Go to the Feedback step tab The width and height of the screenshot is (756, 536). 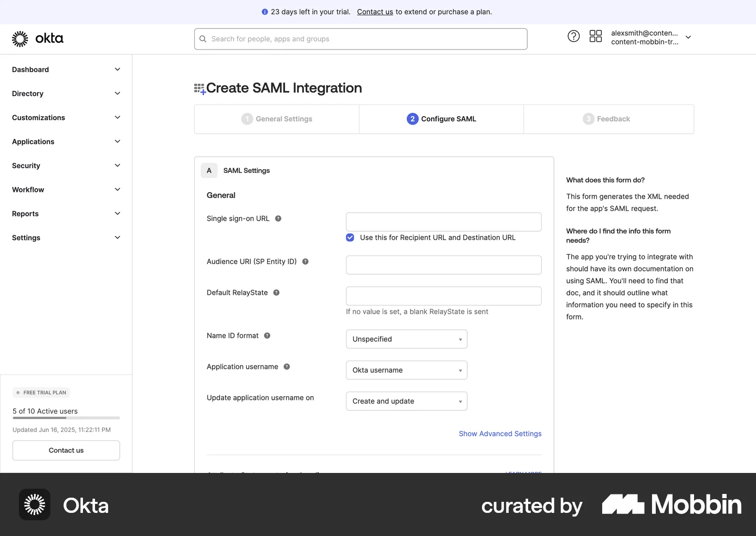(x=608, y=119)
